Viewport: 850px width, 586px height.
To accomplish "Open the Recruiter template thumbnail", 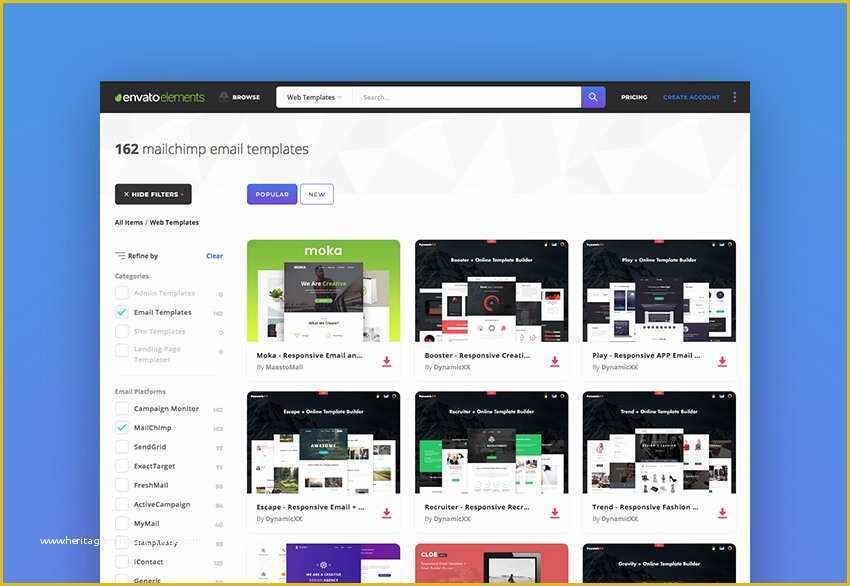I will pos(492,442).
